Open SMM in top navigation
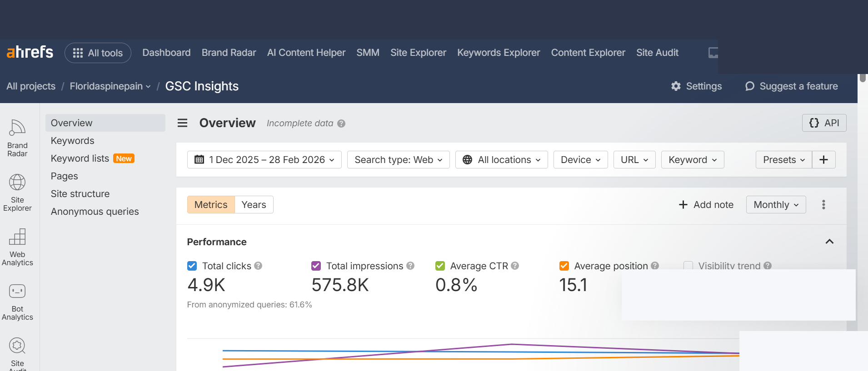This screenshot has height=371, width=868. click(x=368, y=53)
